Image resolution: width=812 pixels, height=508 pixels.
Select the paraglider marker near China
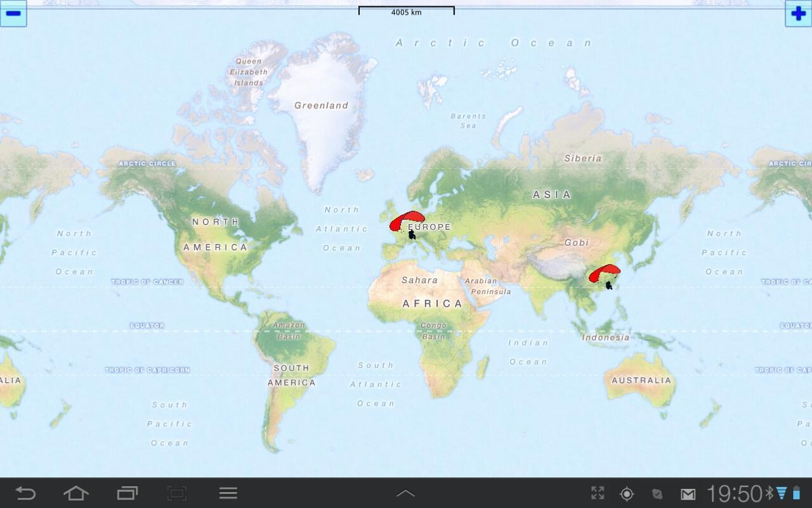[x=605, y=276]
